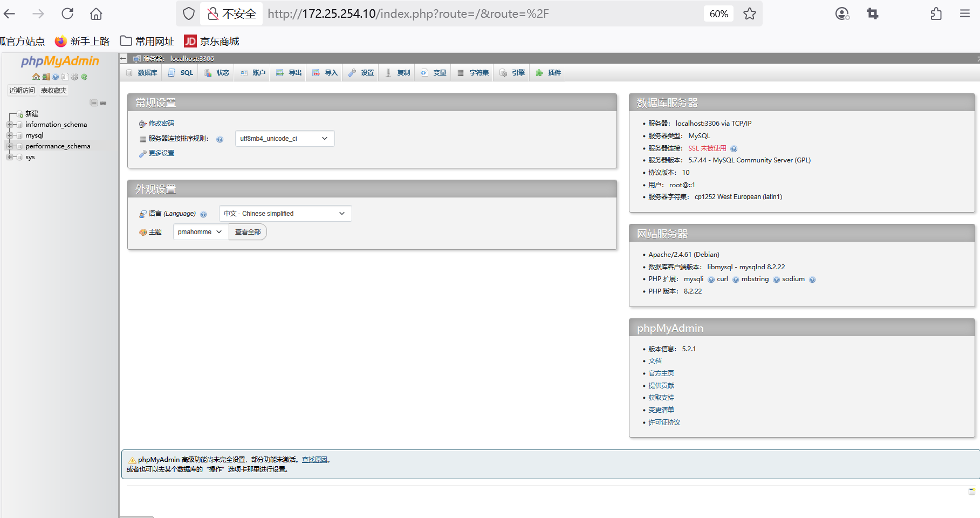Open pmahomme theme dropdown
Image resolution: width=980 pixels, height=518 pixels.
pos(201,232)
